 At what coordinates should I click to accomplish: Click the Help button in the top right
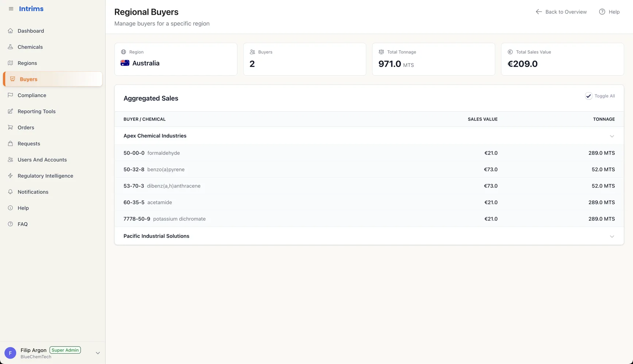(609, 12)
